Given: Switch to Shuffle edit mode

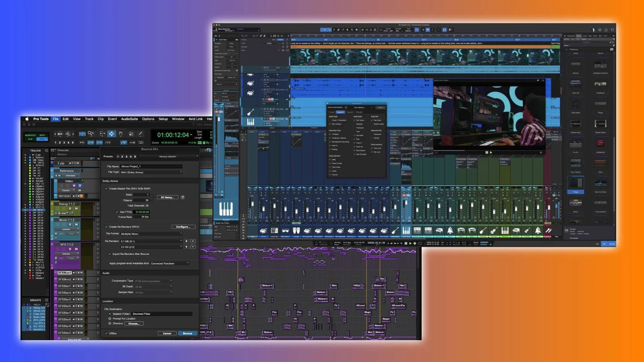Looking at the screenshot, I should tap(30, 135).
